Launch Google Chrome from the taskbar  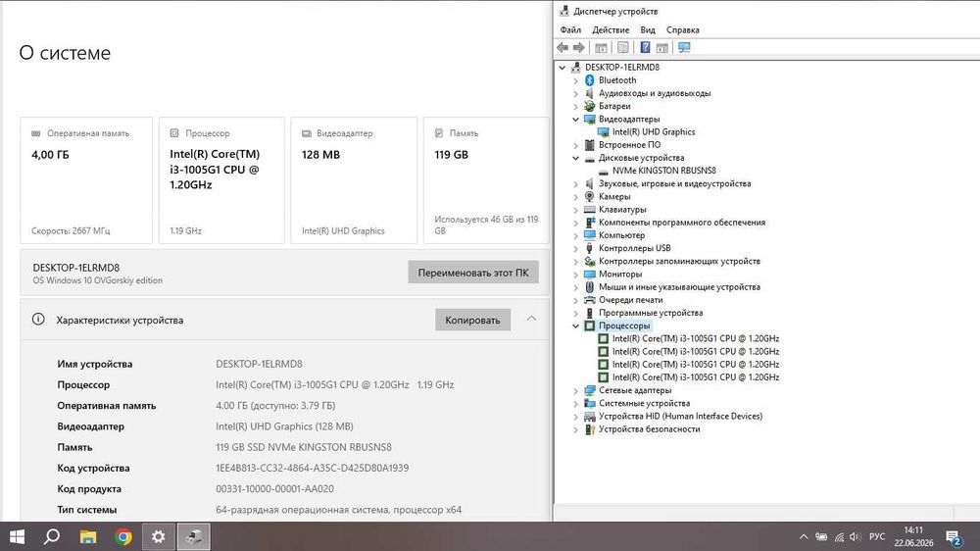pyautogui.click(x=123, y=536)
